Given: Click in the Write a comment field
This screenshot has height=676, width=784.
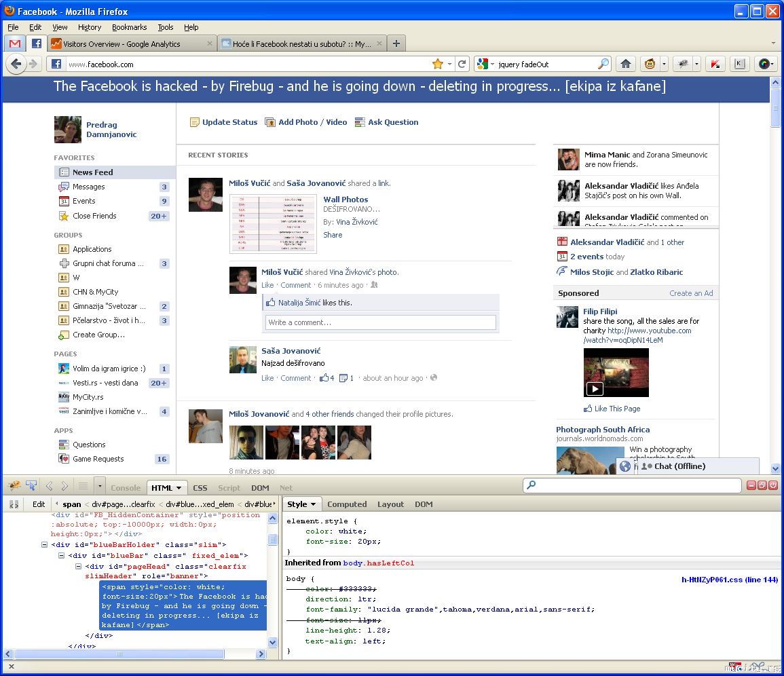Looking at the screenshot, I should 381,322.
